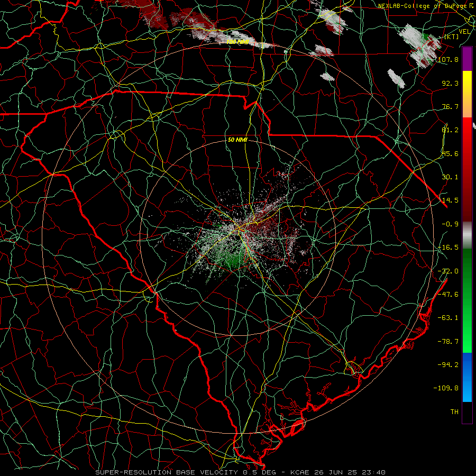Image resolution: width=476 pixels, height=476 pixels.
Task: Click the -0.9 velocity legend value
Action: coord(450,224)
